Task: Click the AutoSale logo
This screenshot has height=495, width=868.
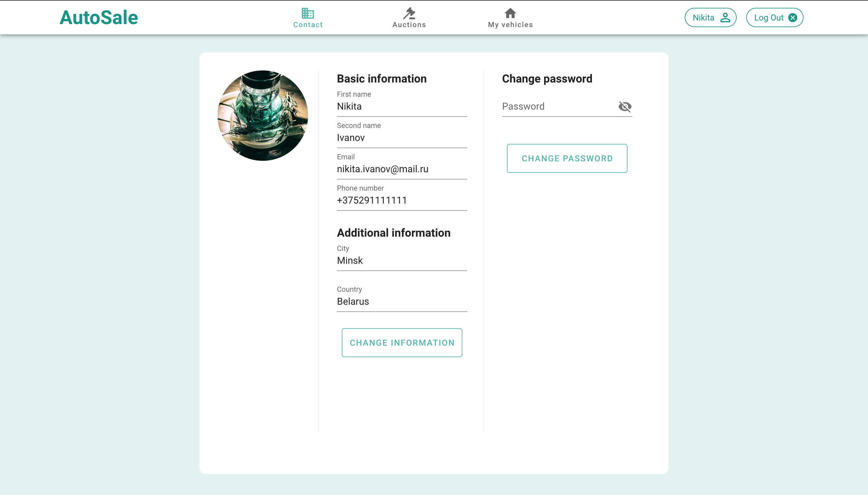Action: point(99,18)
